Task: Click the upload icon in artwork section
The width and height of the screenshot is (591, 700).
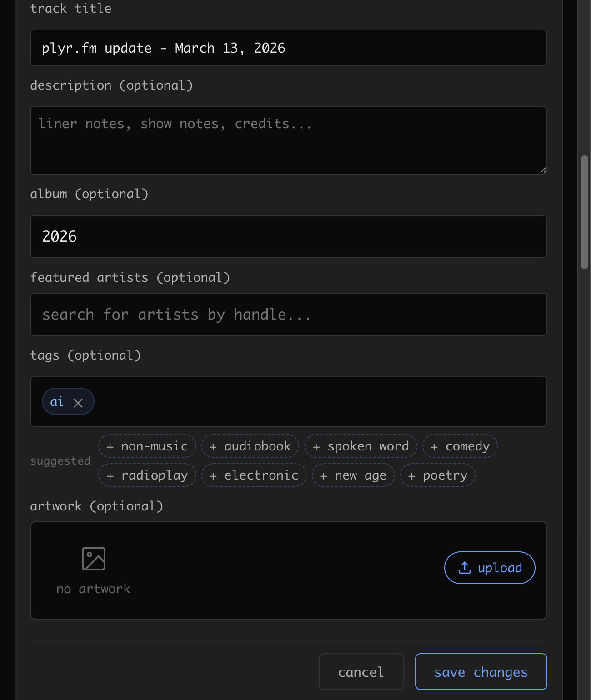Action: tap(464, 567)
